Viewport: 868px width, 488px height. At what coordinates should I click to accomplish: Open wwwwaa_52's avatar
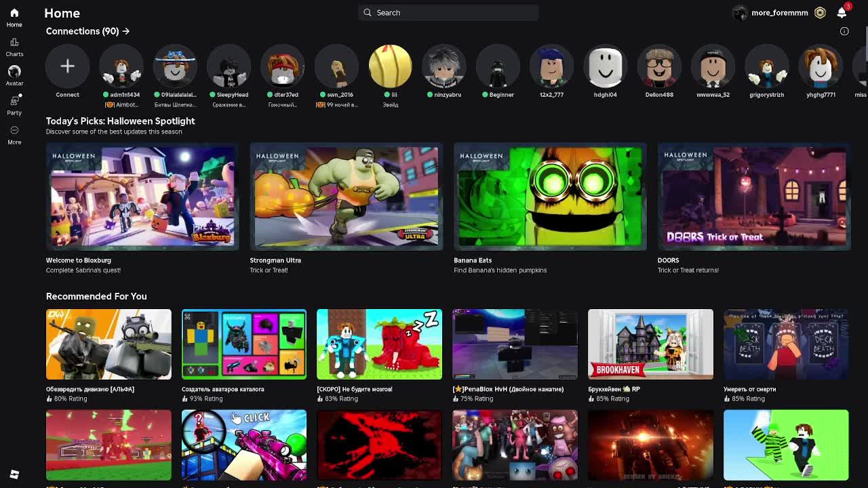[x=713, y=66]
